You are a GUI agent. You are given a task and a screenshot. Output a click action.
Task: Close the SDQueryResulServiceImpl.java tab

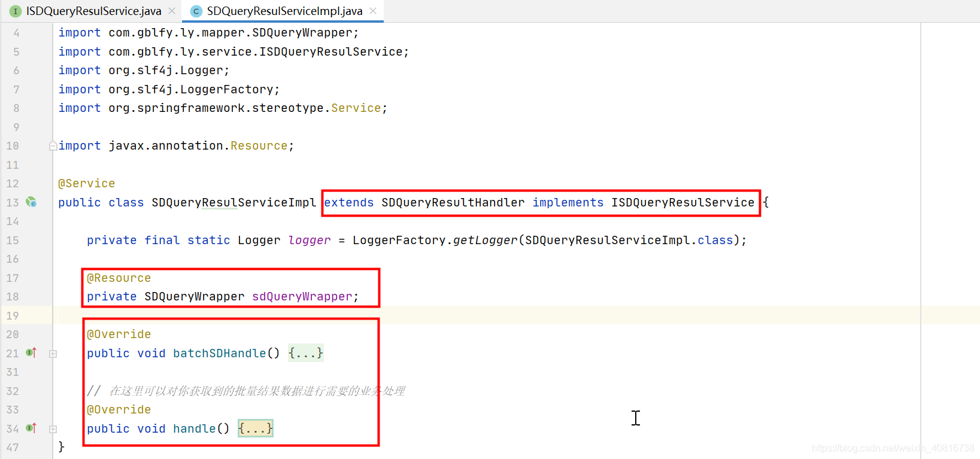[x=373, y=11]
